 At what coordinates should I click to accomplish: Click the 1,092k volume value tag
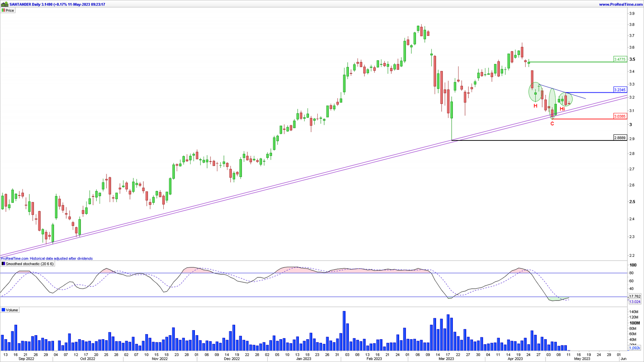tap(635, 348)
